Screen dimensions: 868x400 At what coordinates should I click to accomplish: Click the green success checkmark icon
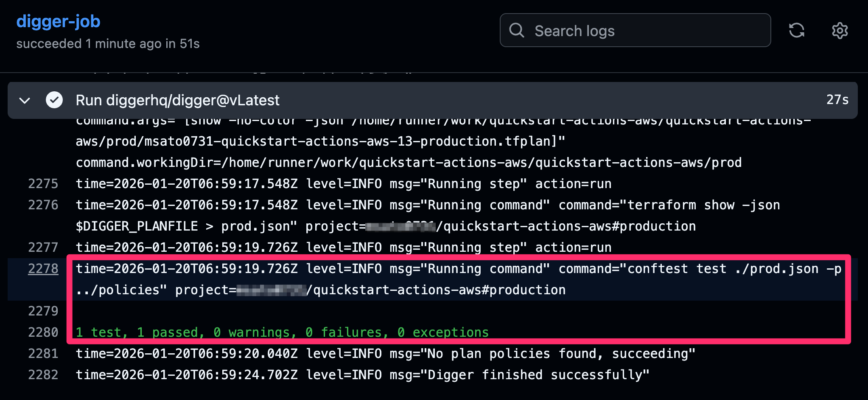54,100
